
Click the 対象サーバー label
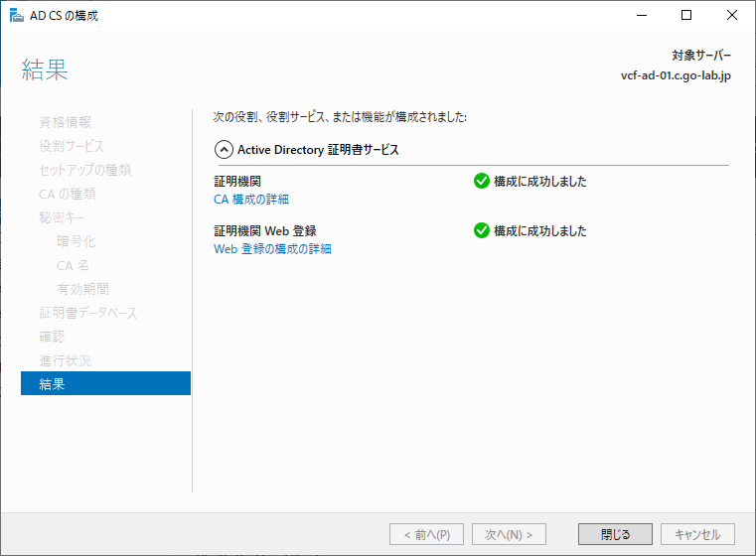701,56
